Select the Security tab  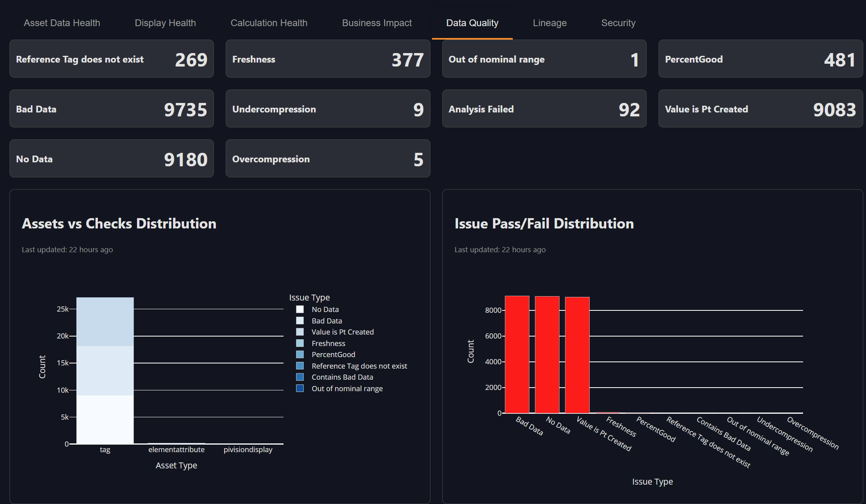point(618,23)
